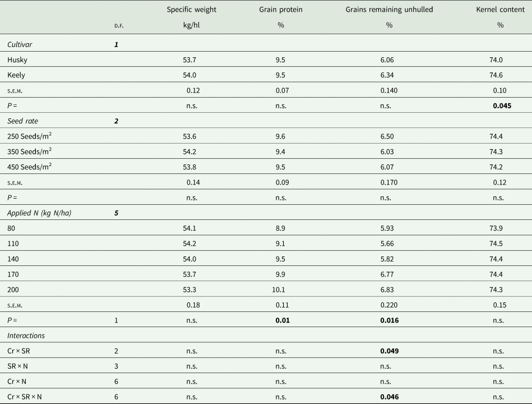Screen dimensions: 532x404
Task: Click the bold 0.049 interaction value
Action: point(389,351)
